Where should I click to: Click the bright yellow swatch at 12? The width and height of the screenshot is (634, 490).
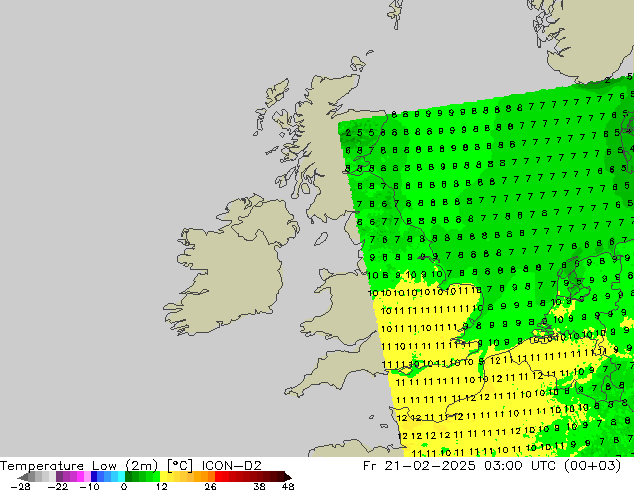click(163, 476)
